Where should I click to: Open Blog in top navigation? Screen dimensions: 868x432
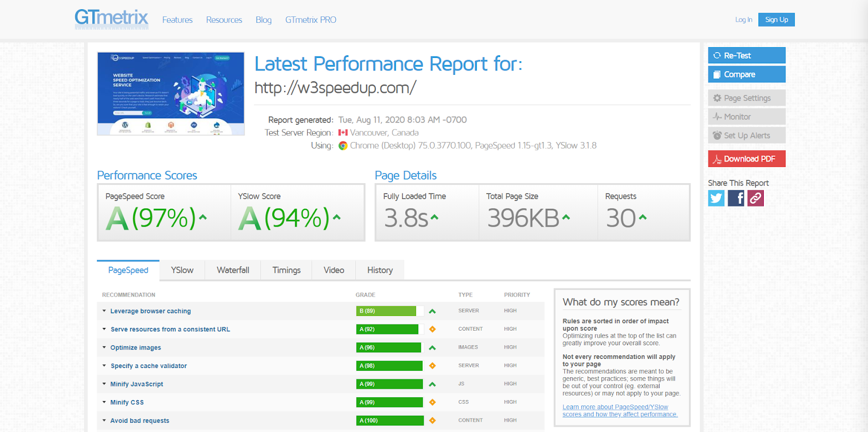point(264,20)
